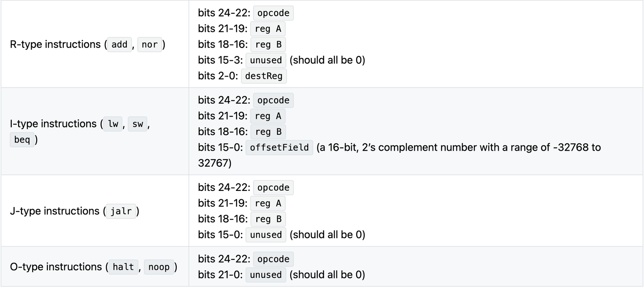
Task: Click reg A tag in J-type row
Action: tap(268, 203)
